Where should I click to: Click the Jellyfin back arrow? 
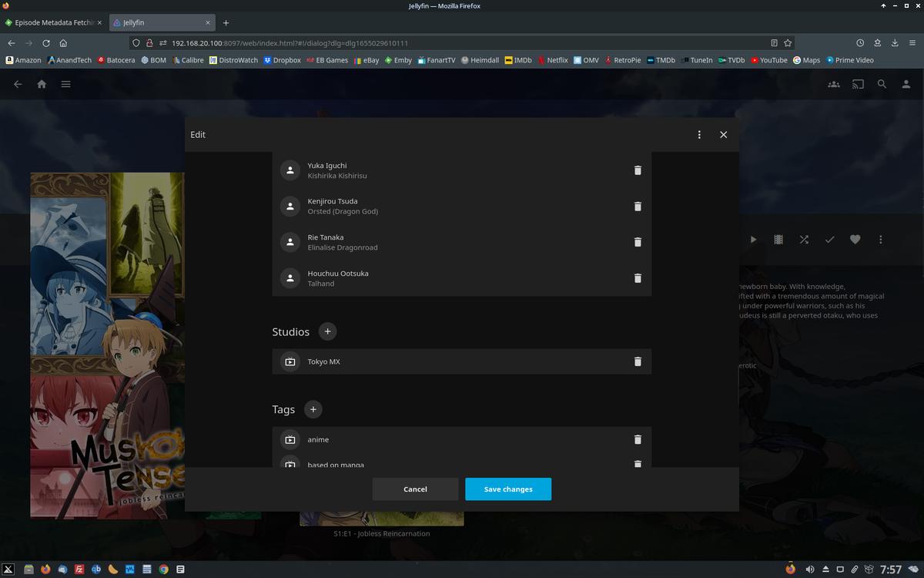pos(18,84)
